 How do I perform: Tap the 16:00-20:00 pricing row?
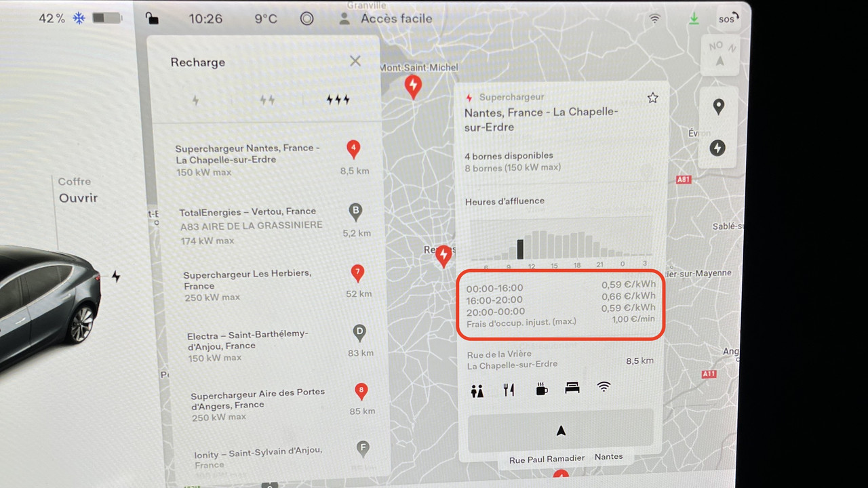click(x=561, y=298)
